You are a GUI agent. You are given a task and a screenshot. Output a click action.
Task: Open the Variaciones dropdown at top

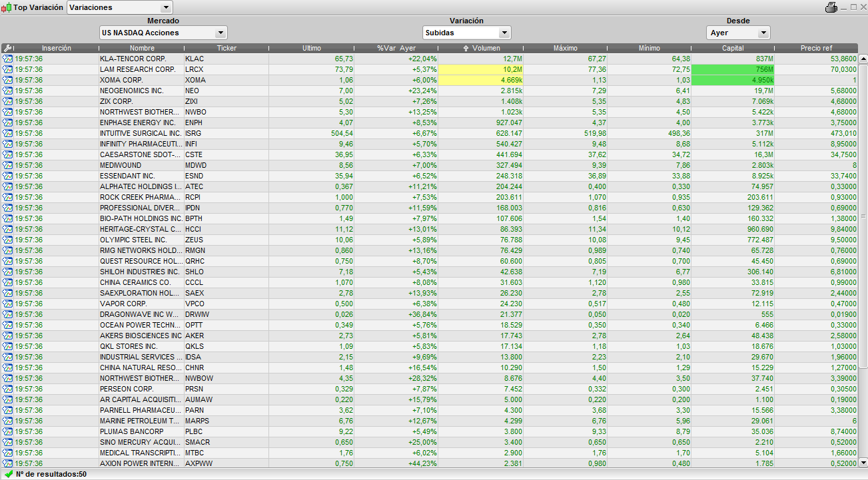120,7
